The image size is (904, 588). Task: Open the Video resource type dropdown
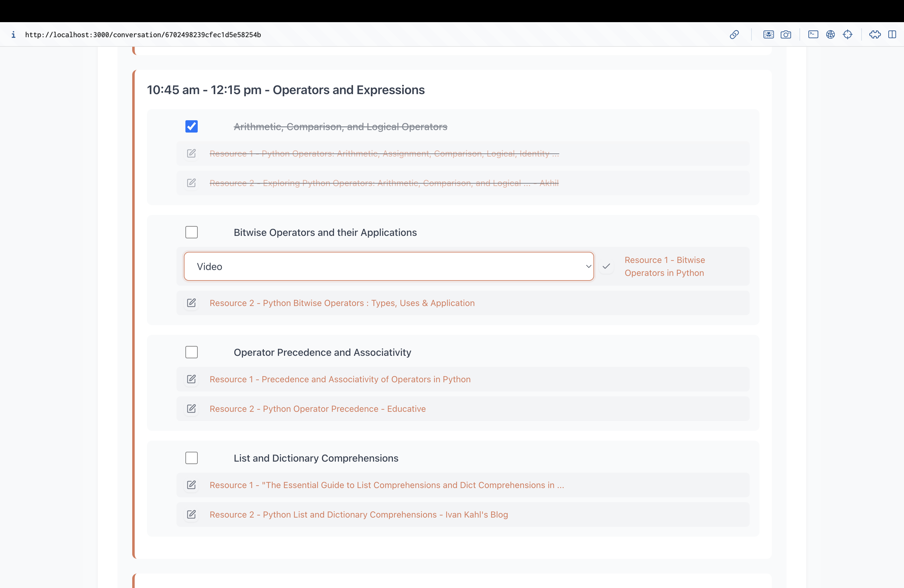point(389,266)
